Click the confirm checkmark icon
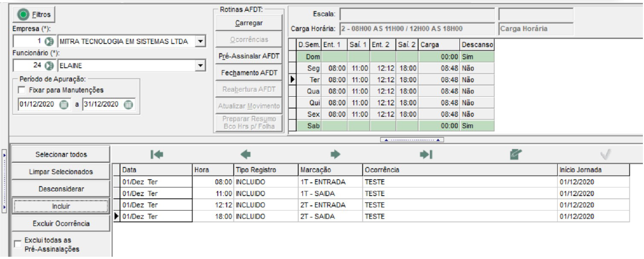Image resolution: width=644 pixels, height=259 pixels. [x=605, y=155]
